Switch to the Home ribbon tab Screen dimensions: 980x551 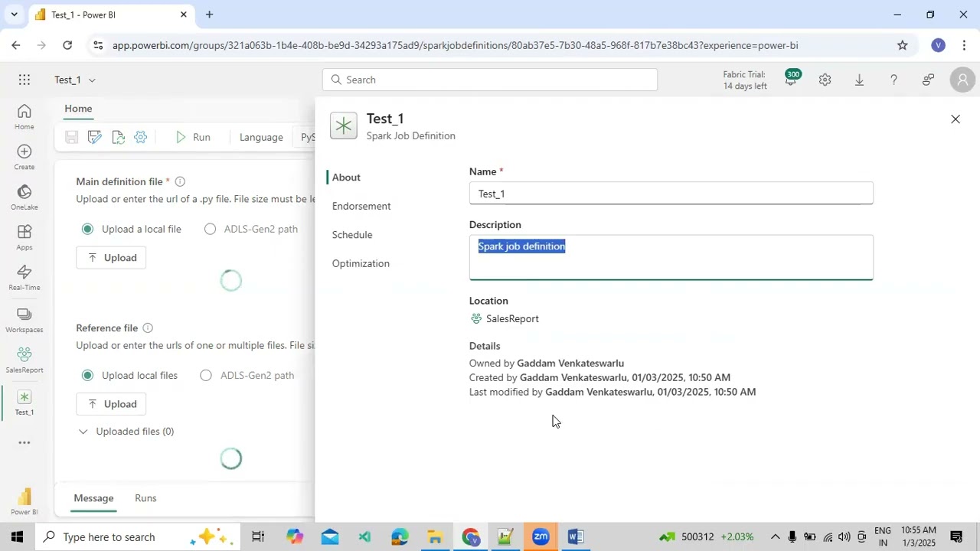(78, 109)
